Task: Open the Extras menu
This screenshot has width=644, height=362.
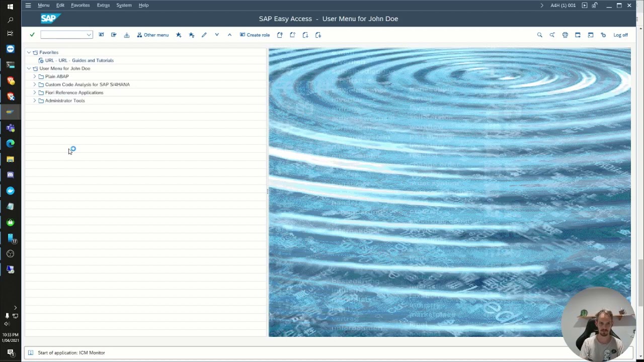Action: (103, 5)
